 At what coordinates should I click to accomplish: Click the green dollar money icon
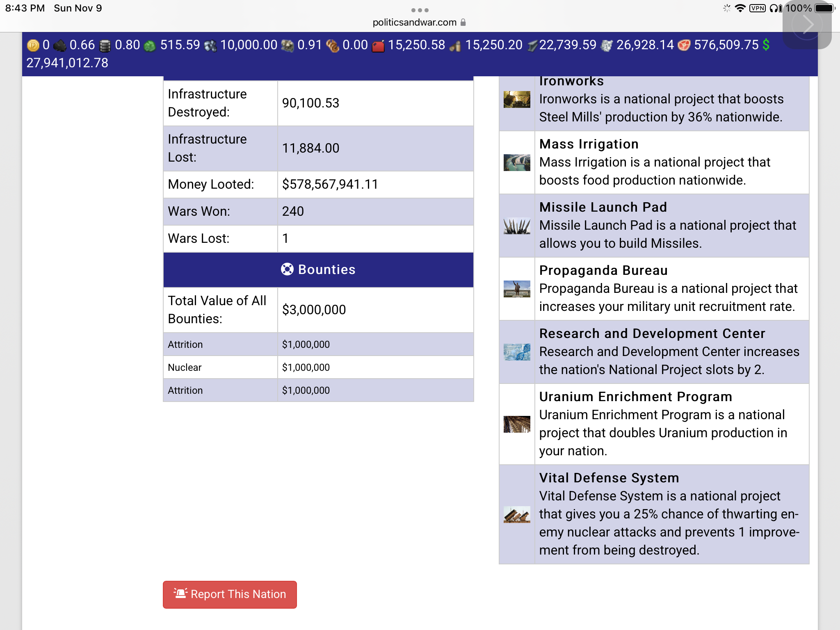[x=766, y=45]
